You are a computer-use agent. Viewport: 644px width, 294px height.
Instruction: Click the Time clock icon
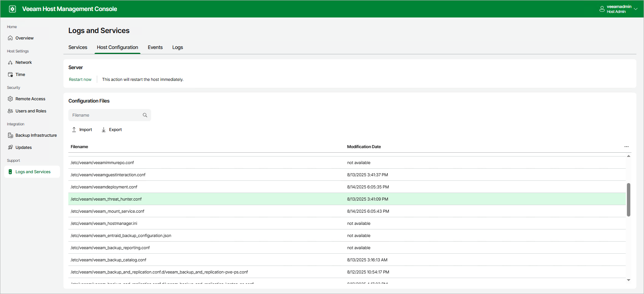coord(10,74)
